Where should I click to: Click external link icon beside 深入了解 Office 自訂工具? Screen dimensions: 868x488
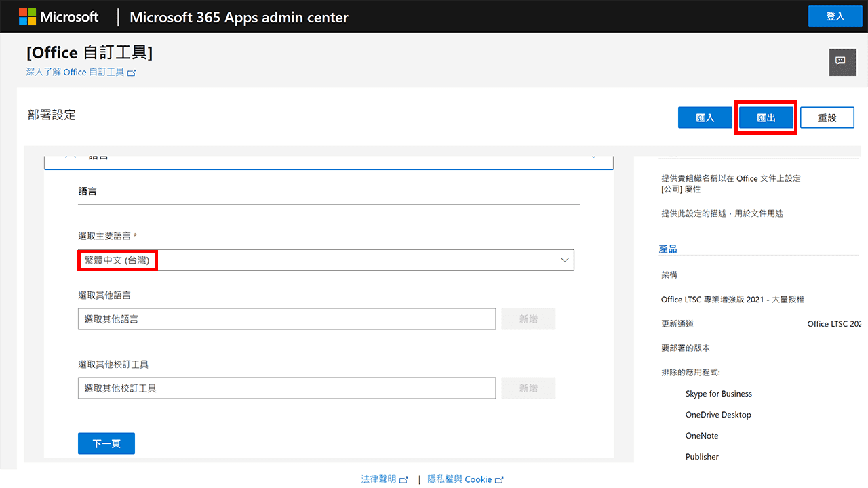point(132,73)
